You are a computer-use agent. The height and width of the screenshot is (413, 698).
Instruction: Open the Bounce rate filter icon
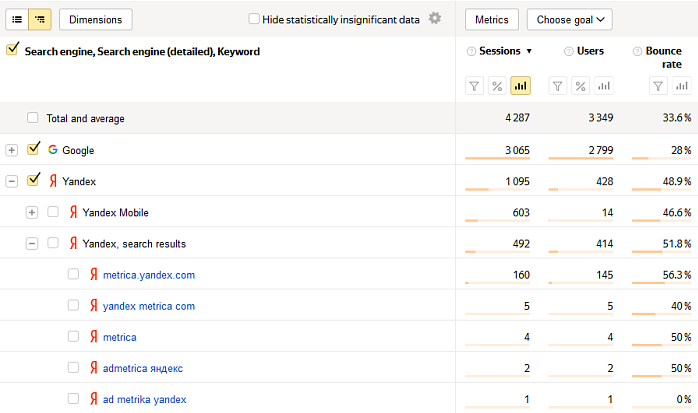point(658,86)
